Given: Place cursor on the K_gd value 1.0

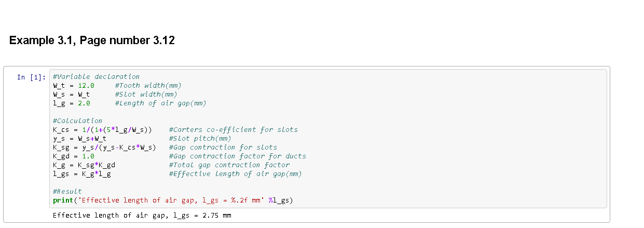Looking at the screenshot, I should pos(88,156).
